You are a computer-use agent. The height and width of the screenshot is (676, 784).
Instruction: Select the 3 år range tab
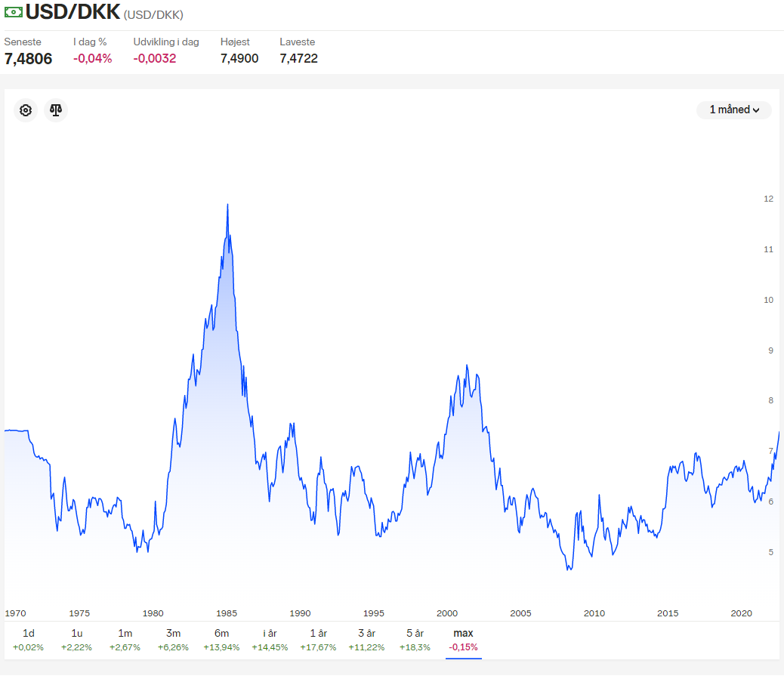click(x=366, y=640)
